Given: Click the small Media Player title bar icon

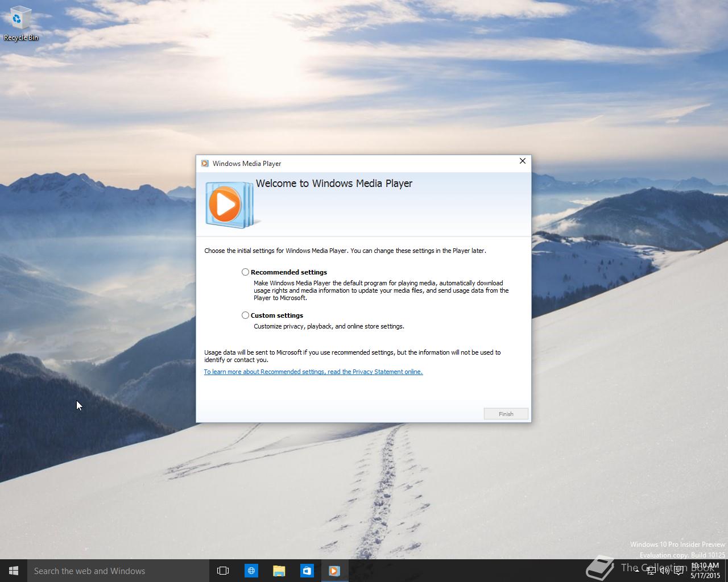Looking at the screenshot, I should pos(205,164).
